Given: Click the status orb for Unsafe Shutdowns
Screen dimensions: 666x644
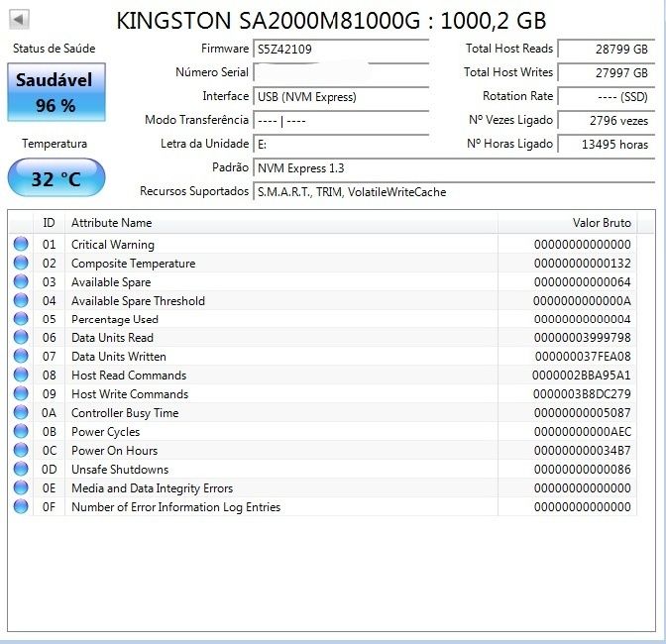Looking at the screenshot, I should pyautogui.click(x=21, y=469).
